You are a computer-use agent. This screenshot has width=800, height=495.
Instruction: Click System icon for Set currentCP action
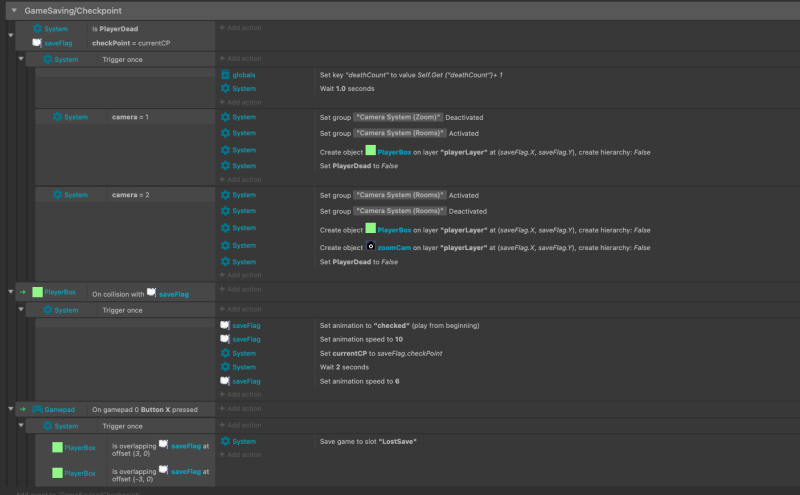226,353
